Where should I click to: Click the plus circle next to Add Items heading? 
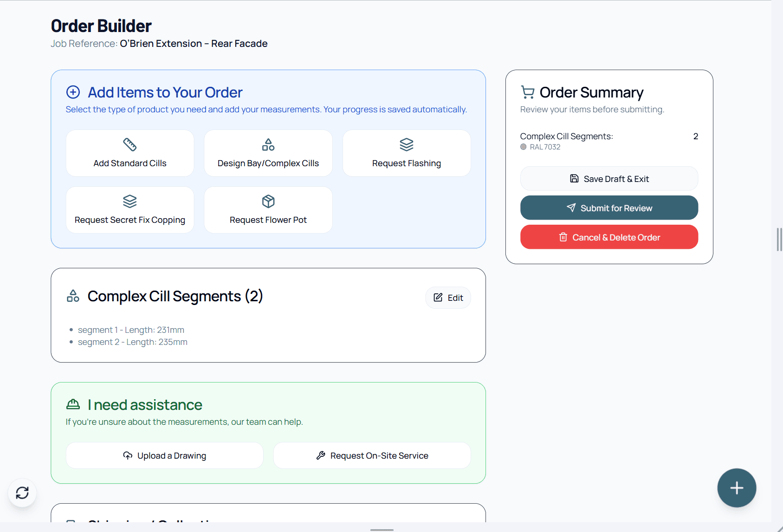[73, 92]
